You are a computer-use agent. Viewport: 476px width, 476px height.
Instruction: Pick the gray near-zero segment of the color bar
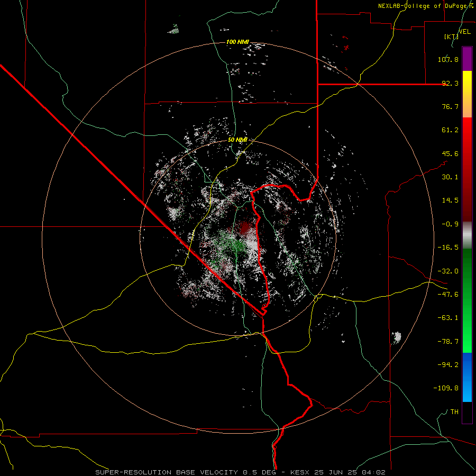coord(467,235)
